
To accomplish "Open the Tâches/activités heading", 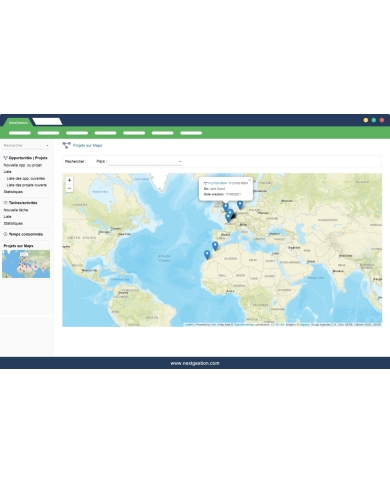I will coord(23,203).
